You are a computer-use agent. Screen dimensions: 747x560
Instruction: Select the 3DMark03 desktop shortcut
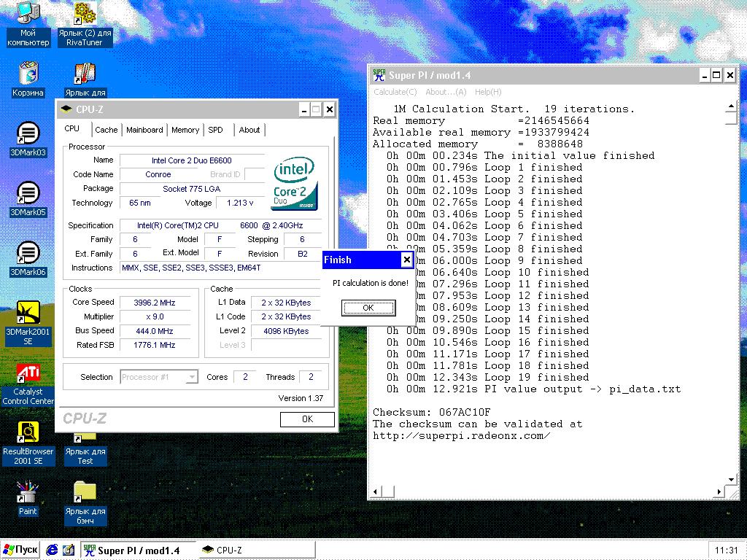[x=28, y=139]
